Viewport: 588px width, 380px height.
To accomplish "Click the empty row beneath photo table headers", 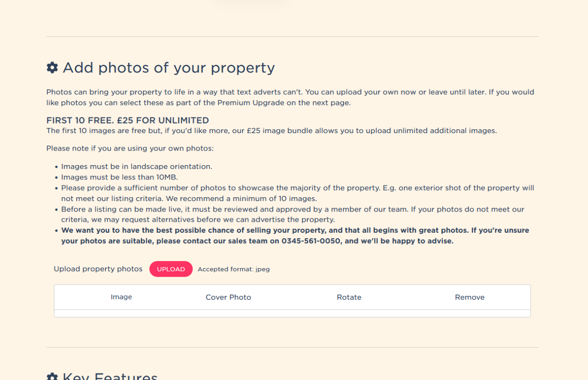I will [x=292, y=313].
